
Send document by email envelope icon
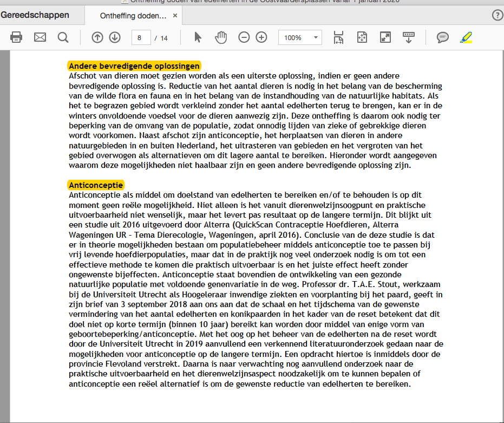point(40,37)
